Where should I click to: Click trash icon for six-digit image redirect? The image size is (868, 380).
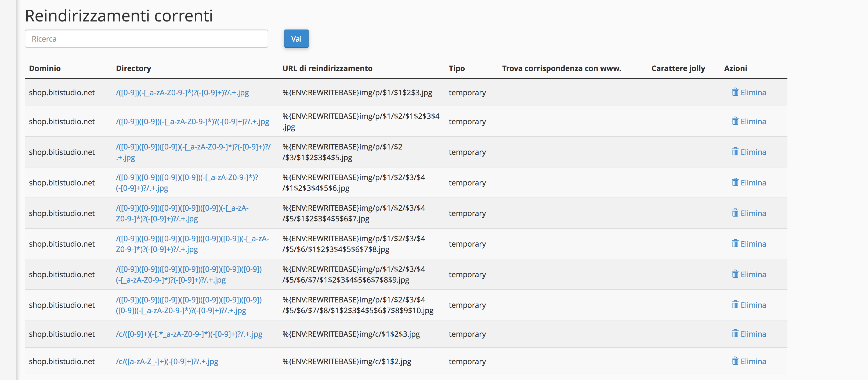(735, 243)
